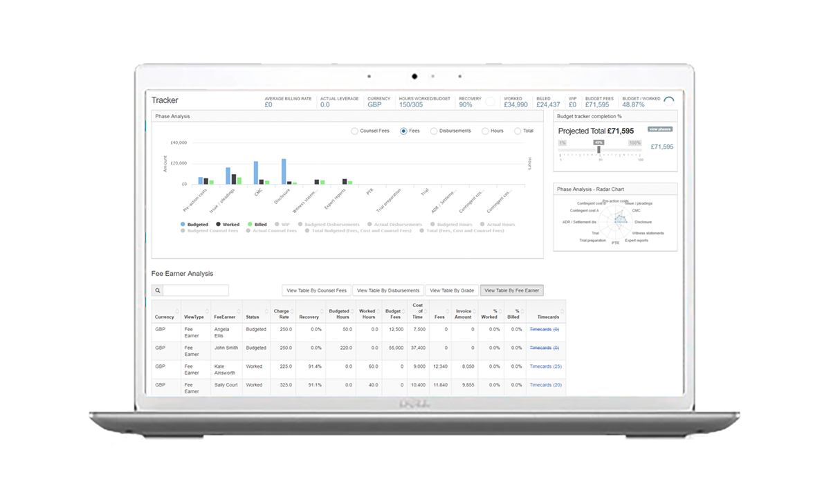This screenshot has height=504, width=822.
Task: Click the search magnifier icon in Fee Earner Analysis
Action: [x=157, y=290]
